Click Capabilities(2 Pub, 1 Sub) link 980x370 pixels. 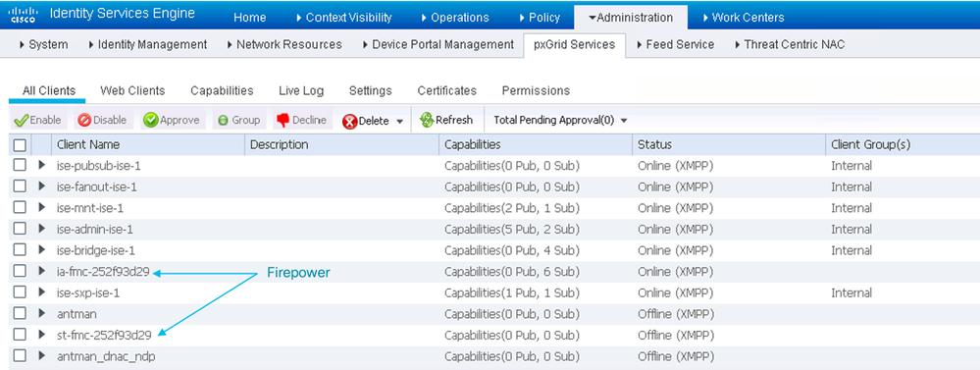click(511, 208)
